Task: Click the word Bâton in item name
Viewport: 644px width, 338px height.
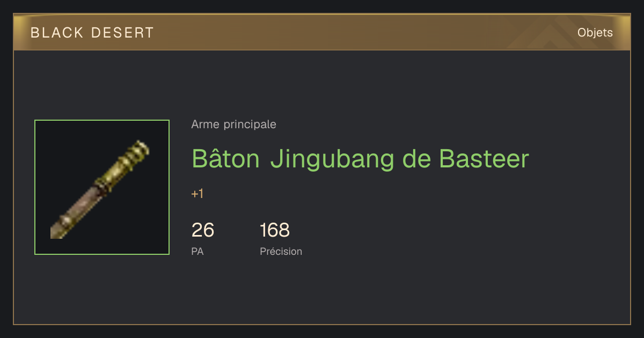Action: point(226,158)
